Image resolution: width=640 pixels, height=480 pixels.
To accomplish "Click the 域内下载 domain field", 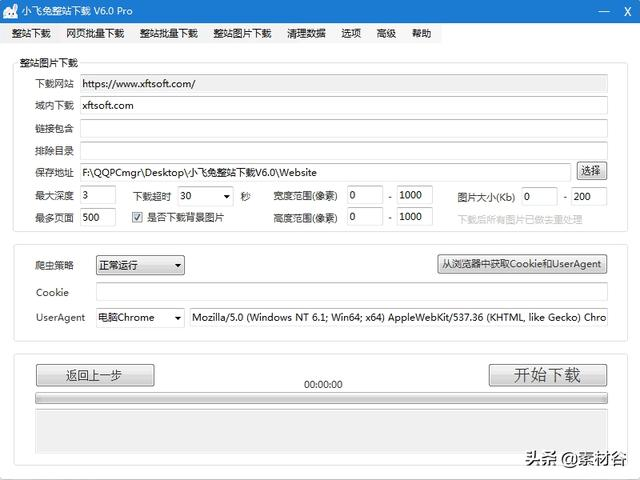I will (x=344, y=106).
